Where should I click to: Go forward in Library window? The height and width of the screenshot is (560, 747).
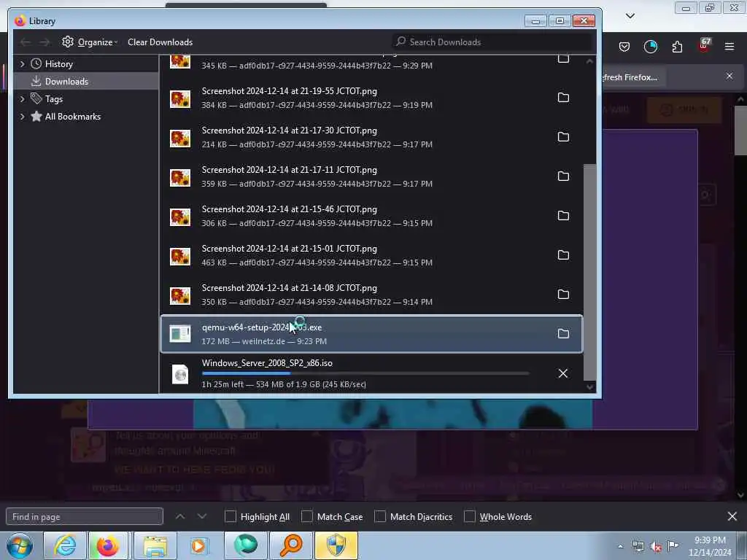pyautogui.click(x=44, y=42)
